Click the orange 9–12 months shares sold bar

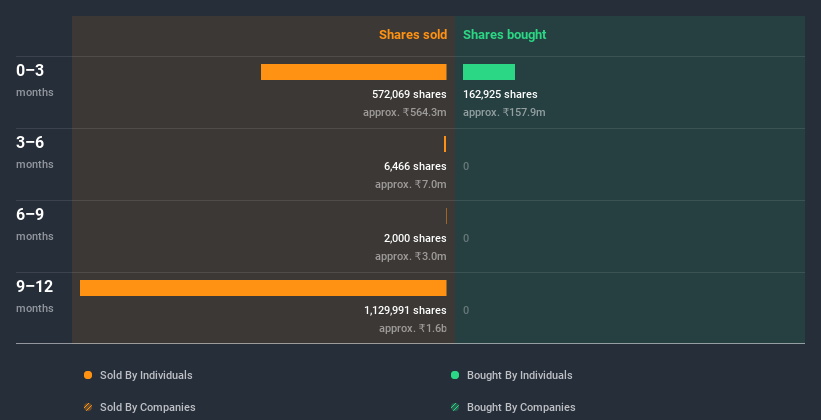tap(263, 288)
